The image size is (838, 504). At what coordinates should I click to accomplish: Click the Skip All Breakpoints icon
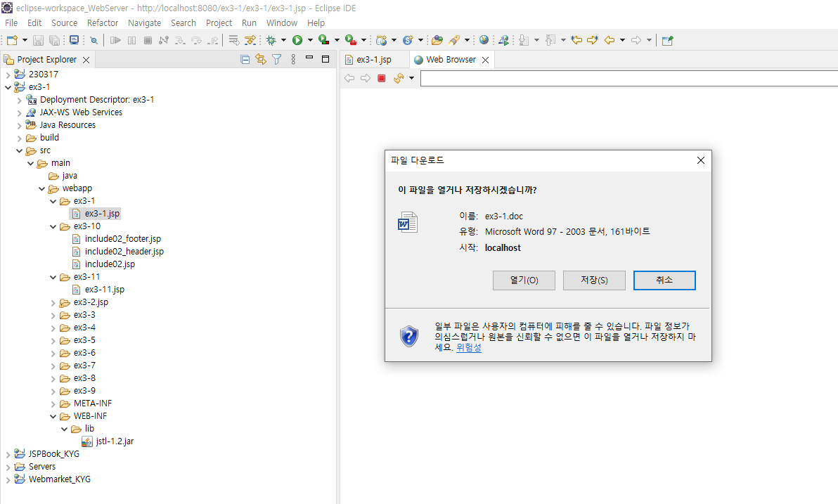click(94, 40)
